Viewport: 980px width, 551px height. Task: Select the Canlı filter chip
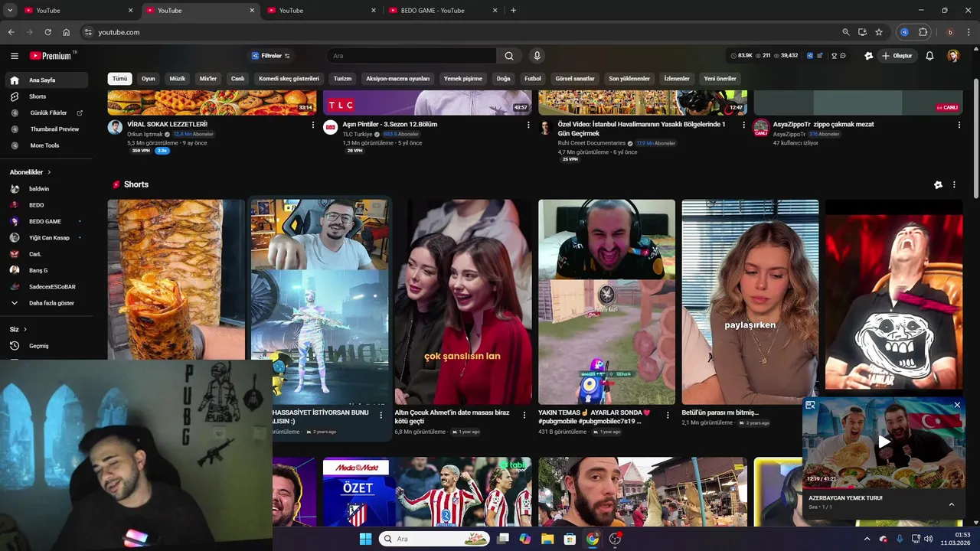click(x=238, y=79)
